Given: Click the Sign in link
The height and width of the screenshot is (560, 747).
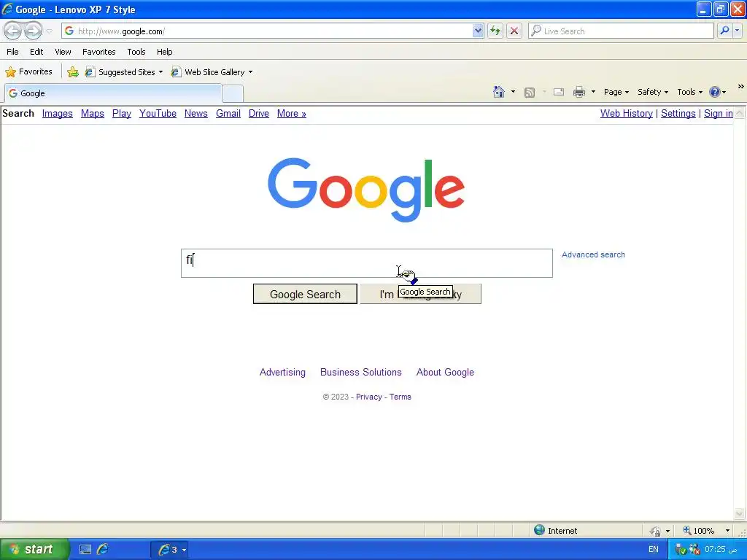Looking at the screenshot, I should (719, 113).
